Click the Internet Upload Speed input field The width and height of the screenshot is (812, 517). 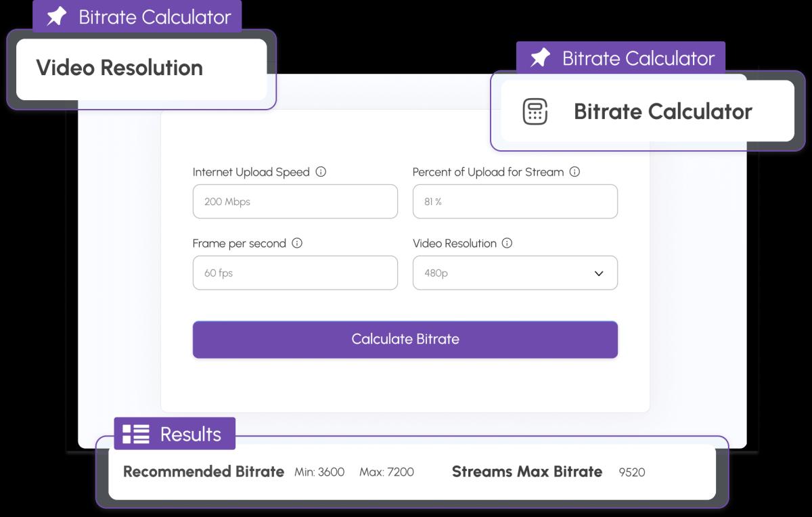(295, 202)
